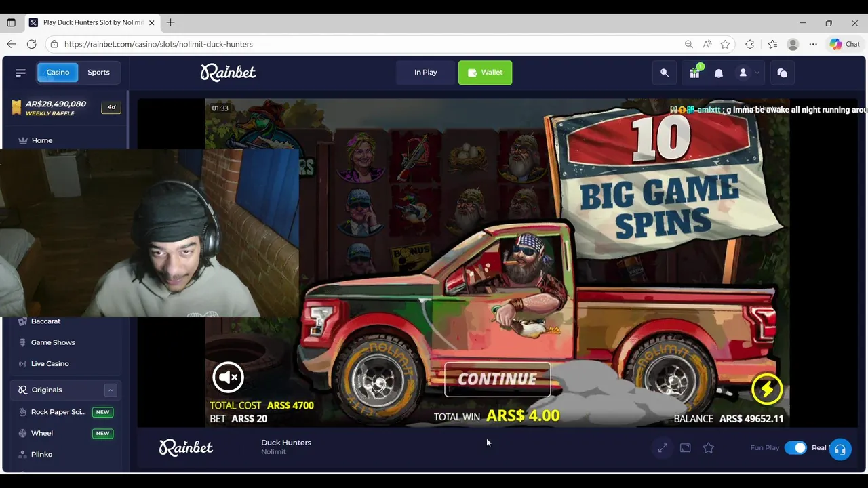Close the Duck Hunters browser tab
The height and width of the screenshot is (488, 868).
(152, 22)
